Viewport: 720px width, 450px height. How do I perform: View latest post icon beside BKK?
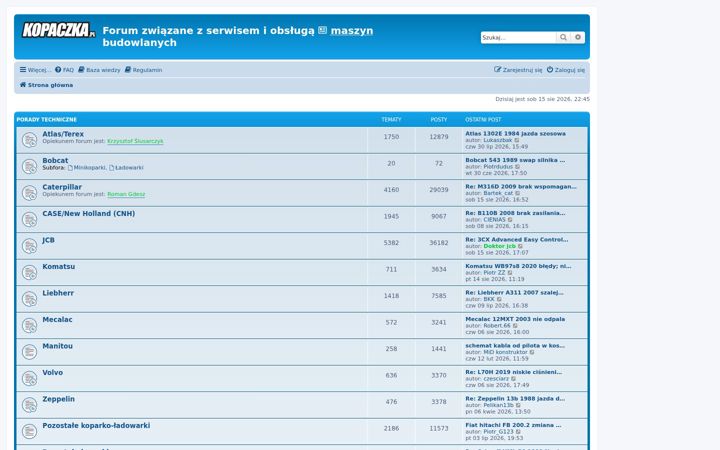[500, 299]
